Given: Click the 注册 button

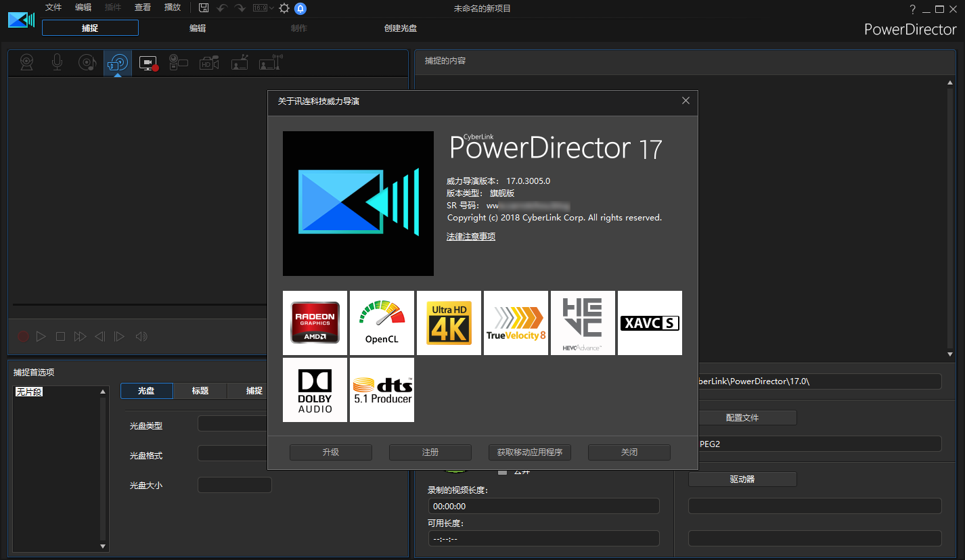Looking at the screenshot, I should [430, 452].
